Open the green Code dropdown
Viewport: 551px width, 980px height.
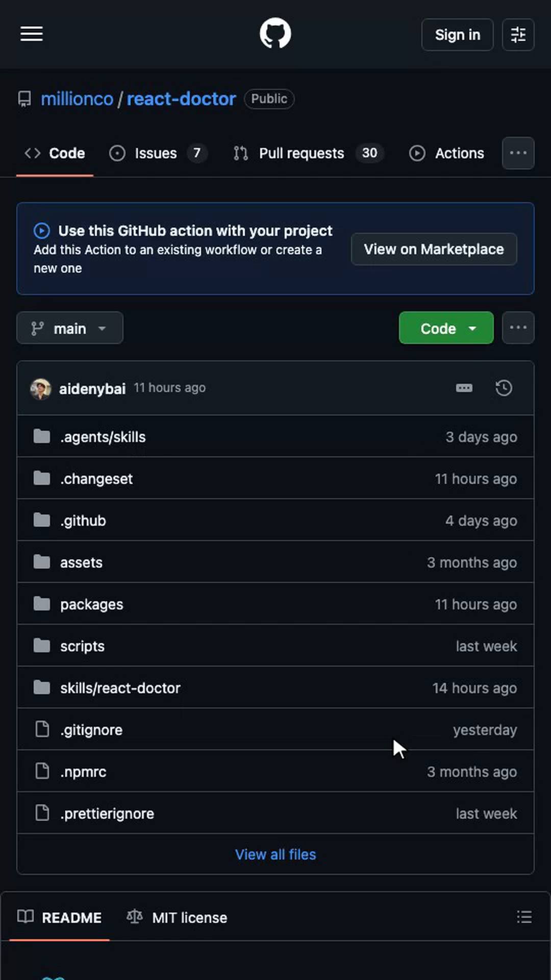coord(446,328)
